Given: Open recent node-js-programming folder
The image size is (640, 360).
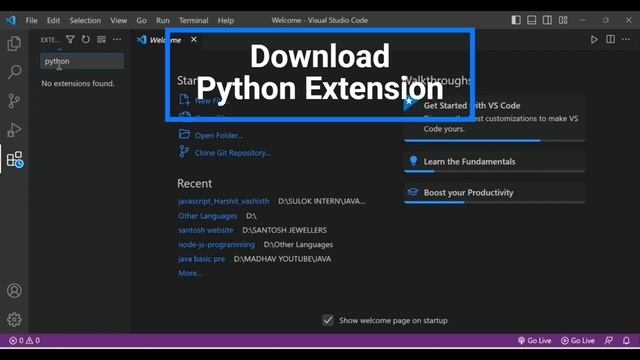Looking at the screenshot, I should 216,244.
